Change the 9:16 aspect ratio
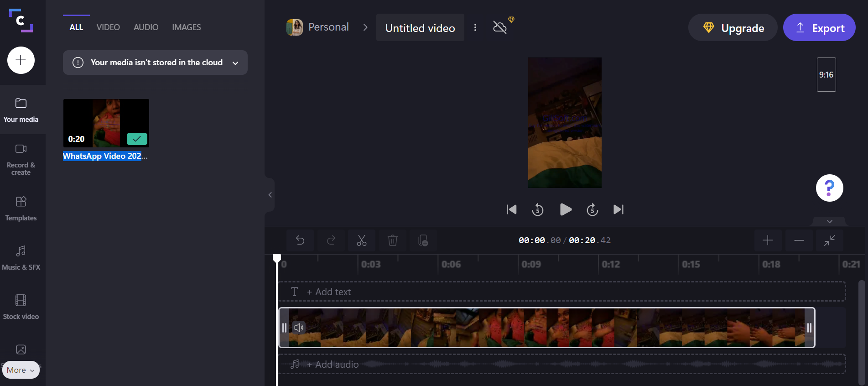The image size is (868, 386). (826, 74)
